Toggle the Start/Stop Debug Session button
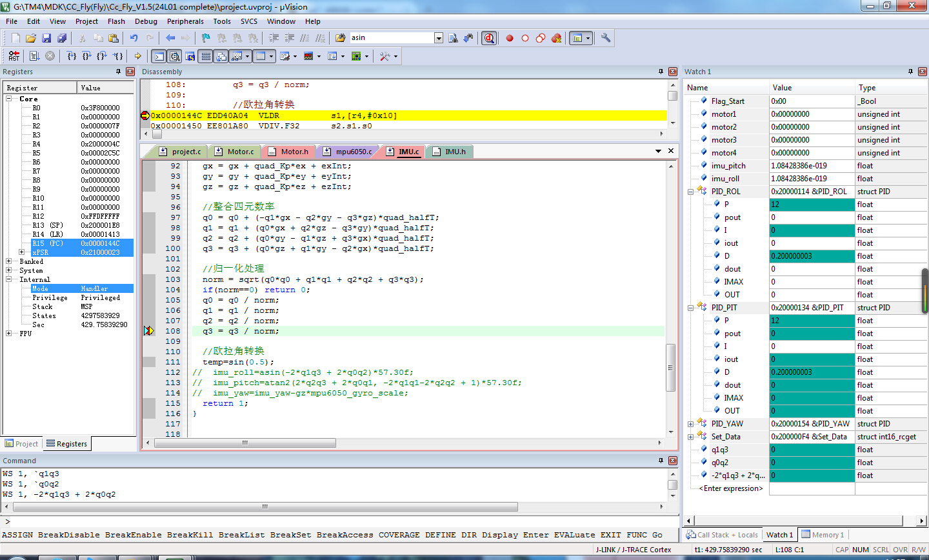 (x=489, y=38)
